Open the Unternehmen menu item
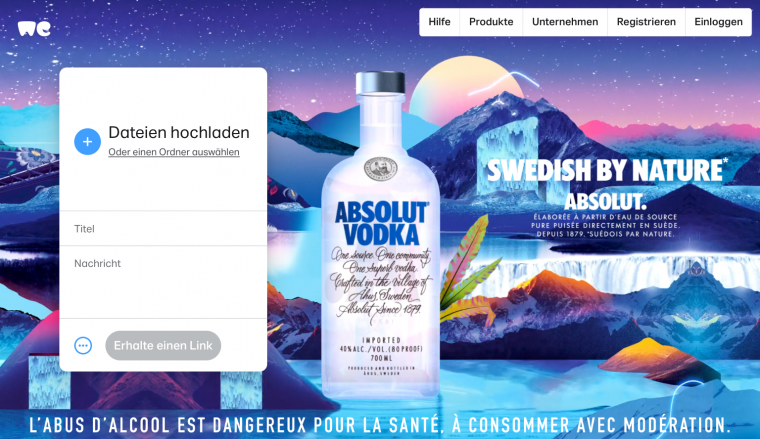This screenshot has width=760, height=439. pyautogui.click(x=565, y=22)
